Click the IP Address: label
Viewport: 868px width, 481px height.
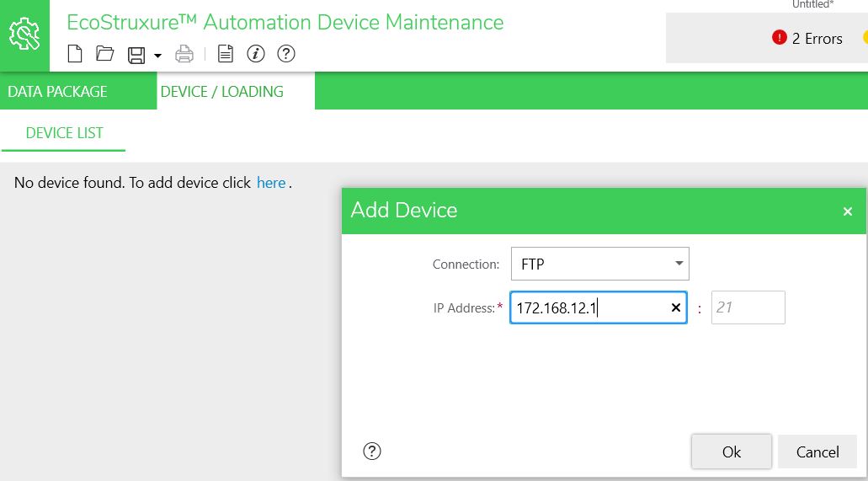tap(464, 308)
